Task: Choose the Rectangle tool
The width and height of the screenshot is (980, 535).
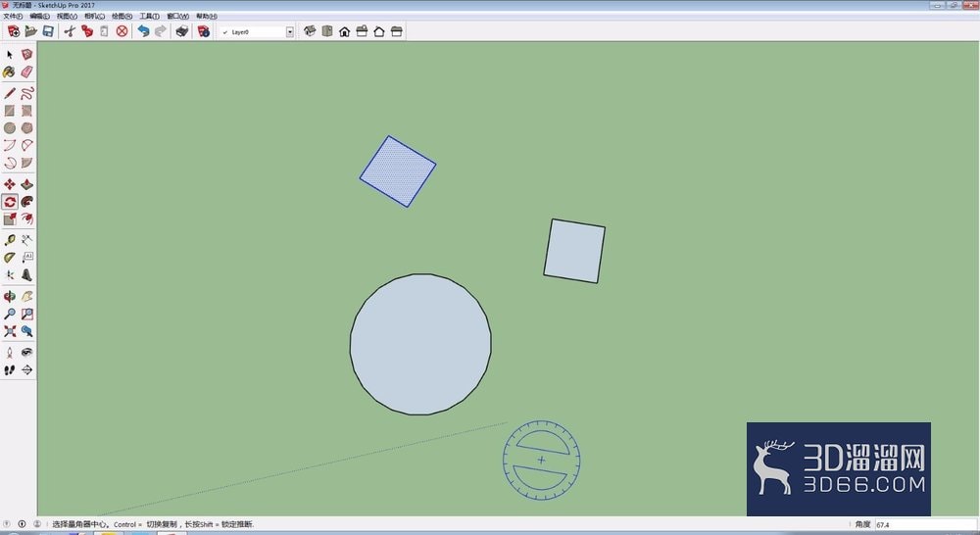Action: [x=10, y=111]
